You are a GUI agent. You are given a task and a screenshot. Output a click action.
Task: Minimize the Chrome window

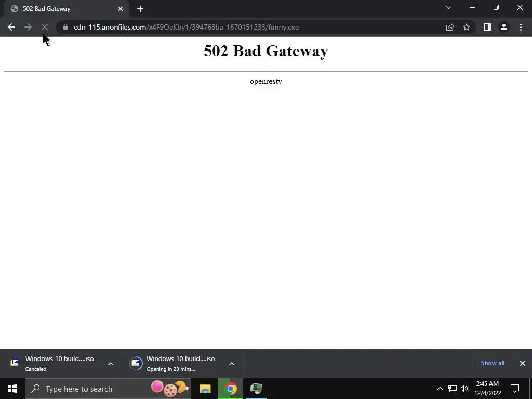click(472, 7)
